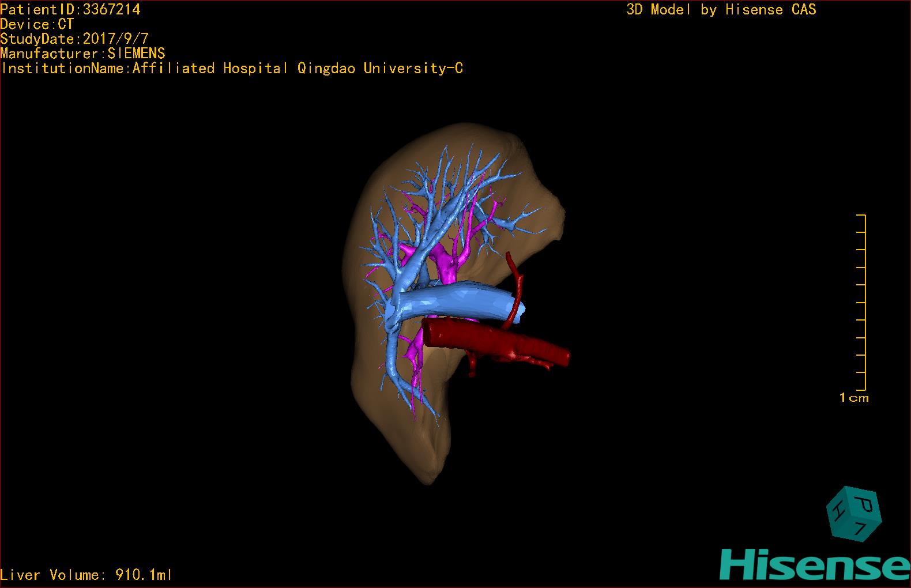Click the StudyDate:2017/9/7 text
911x588 pixels.
click(74, 39)
